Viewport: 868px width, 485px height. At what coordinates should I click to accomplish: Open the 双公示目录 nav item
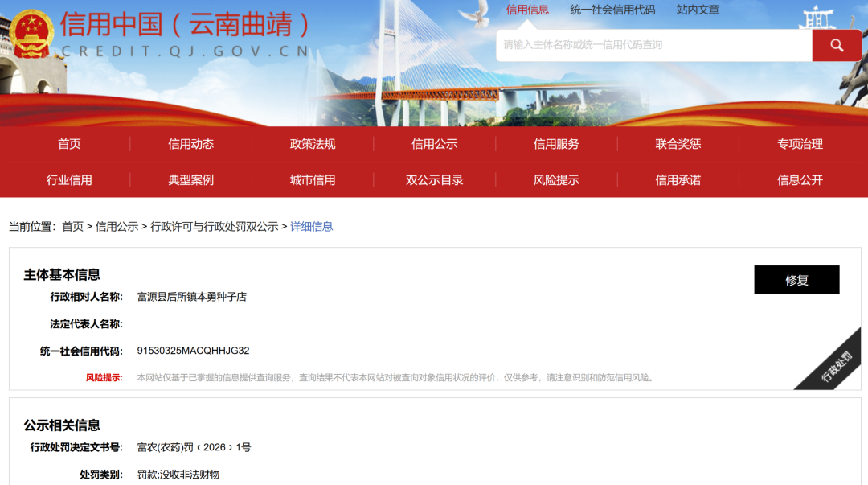[x=435, y=180]
